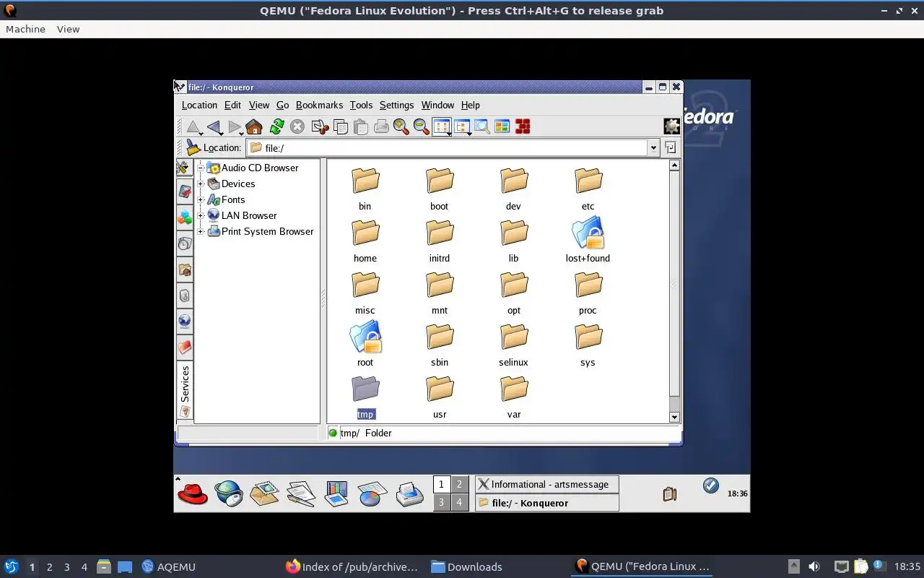Select the bin folder
Screen dimensions: 924x578
(x=365, y=189)
